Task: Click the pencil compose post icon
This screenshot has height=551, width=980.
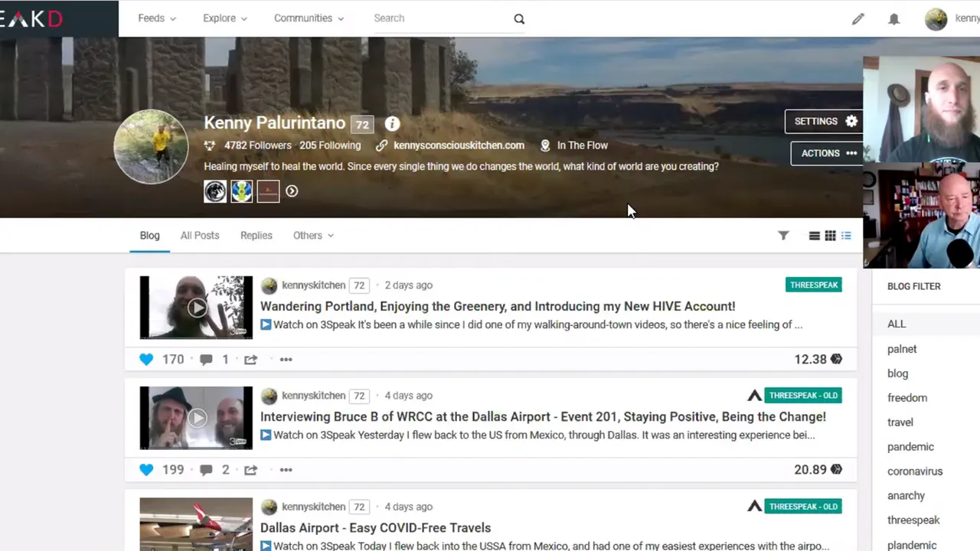Action: pos(857,19)
